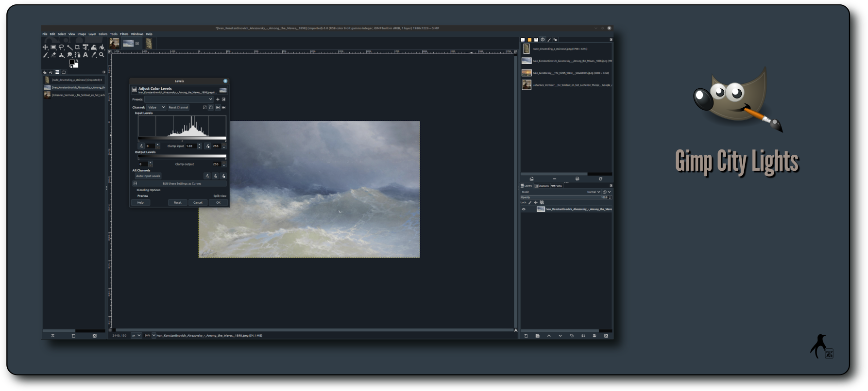Select the Paths tool
The height and width of the screenshot is (391, 868).
coord(77,55)
